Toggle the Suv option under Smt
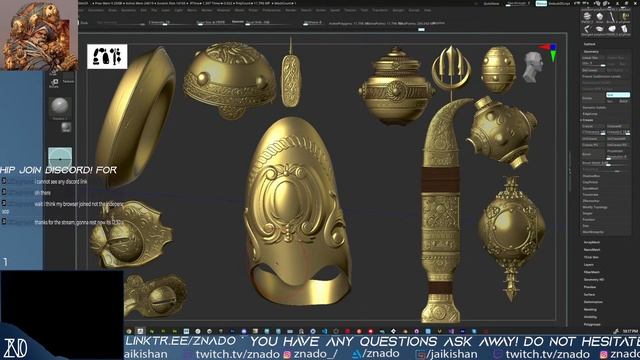This screenshot has height=360, width=640. pyautogui.click(x=611, y=101)
